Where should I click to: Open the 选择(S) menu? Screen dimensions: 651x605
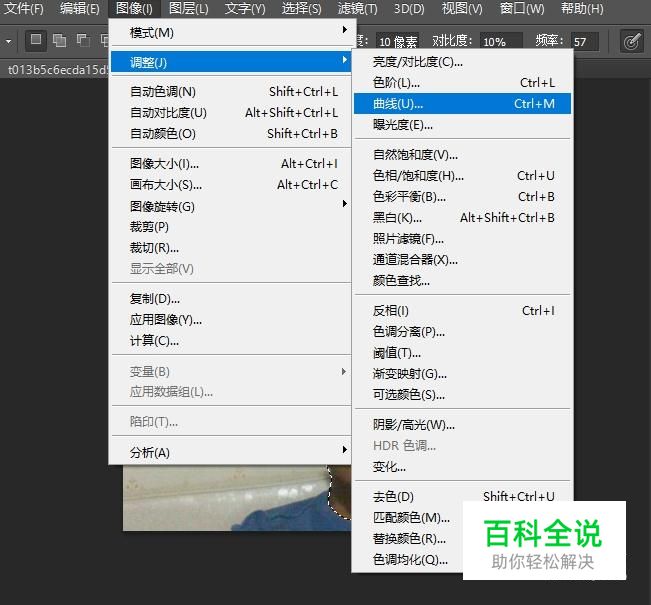(301, 8)
